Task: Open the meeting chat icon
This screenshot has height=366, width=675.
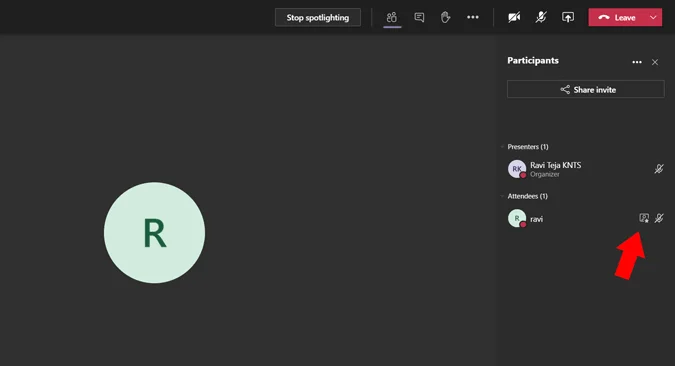Action: point(419,18)
